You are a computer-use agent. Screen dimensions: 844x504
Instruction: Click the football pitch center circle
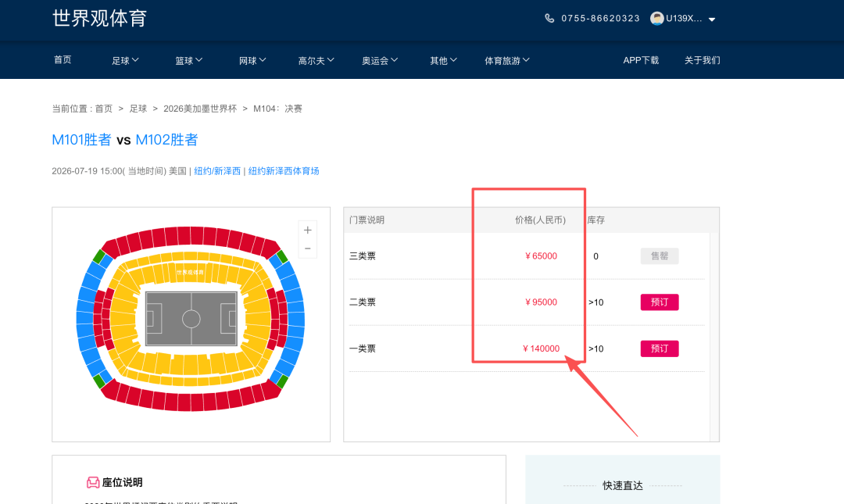click(x=191, y=319)
